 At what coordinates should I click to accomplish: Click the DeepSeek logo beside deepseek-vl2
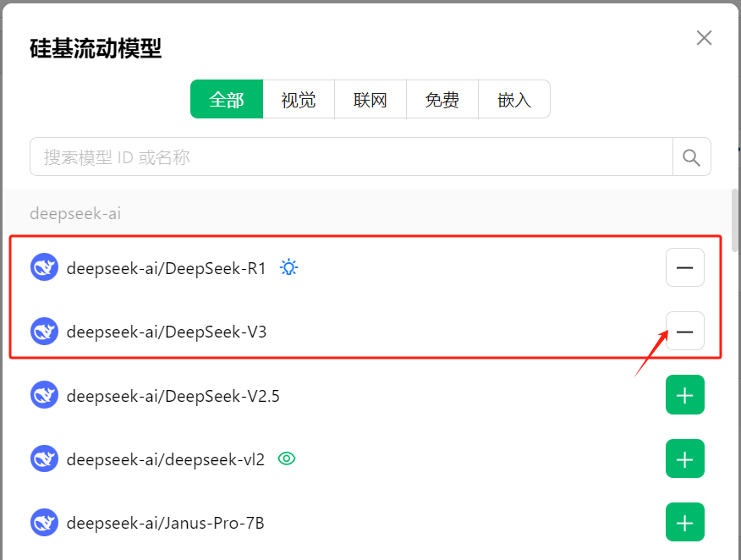43,458
